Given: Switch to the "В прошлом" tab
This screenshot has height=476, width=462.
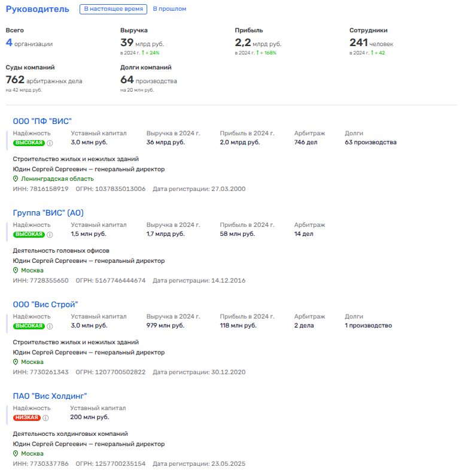Looking at the screenshot, I should pos(169,9).
